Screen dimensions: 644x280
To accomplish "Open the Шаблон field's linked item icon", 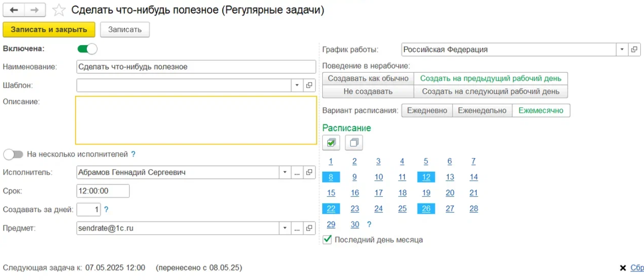I will [x=309, y=85].
